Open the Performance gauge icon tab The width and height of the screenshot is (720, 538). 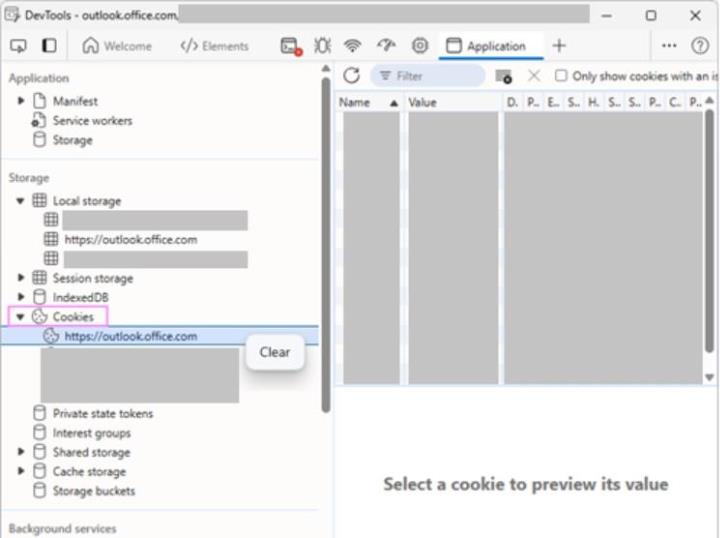(x=386, y=45)
